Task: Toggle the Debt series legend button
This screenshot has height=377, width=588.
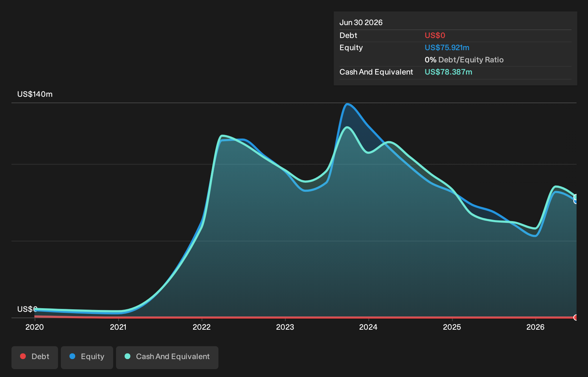Action: (x=35, y=357)
